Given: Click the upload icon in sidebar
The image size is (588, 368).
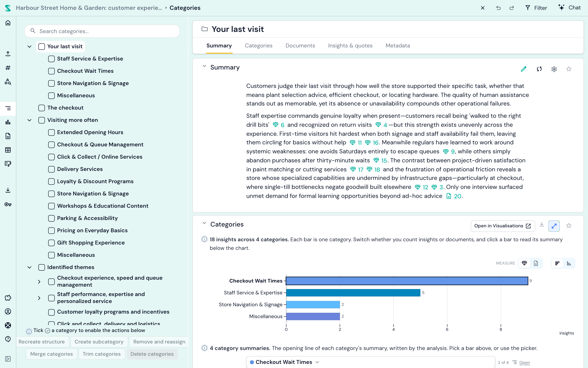Looking at the screenshot, I should (x=8, y=54).
